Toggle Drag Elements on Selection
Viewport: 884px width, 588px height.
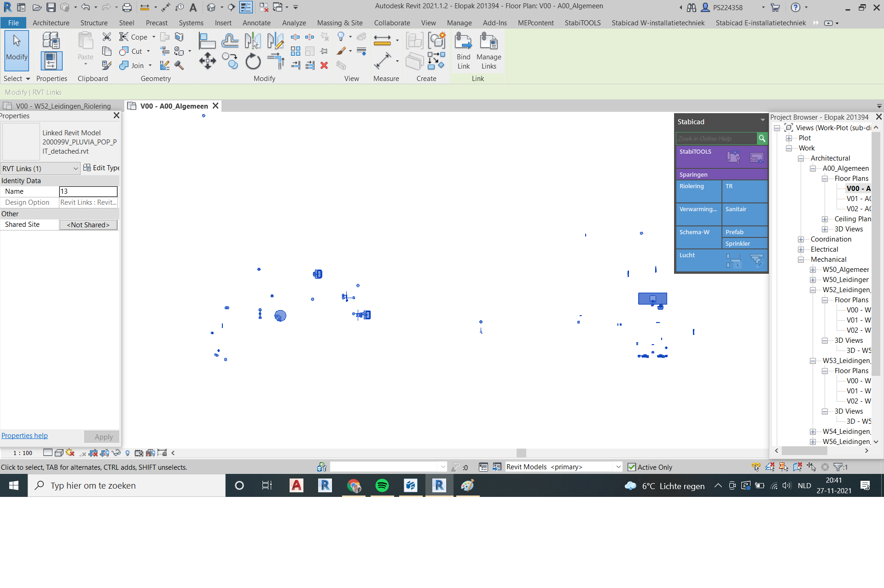click(811, 467)
